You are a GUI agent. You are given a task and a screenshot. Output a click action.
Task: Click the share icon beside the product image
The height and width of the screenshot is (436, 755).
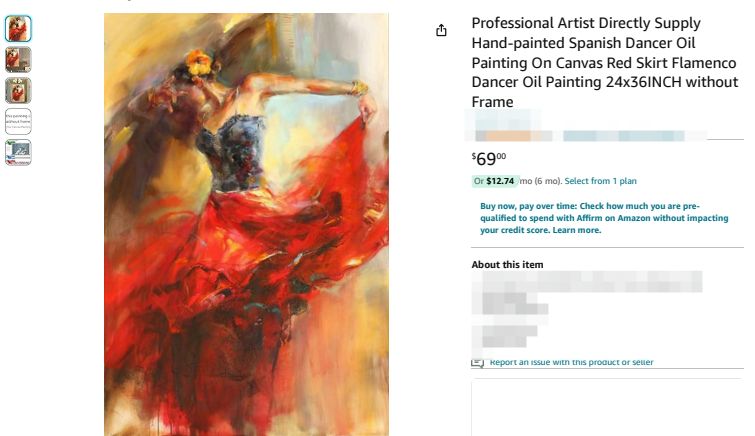[441, 31]
